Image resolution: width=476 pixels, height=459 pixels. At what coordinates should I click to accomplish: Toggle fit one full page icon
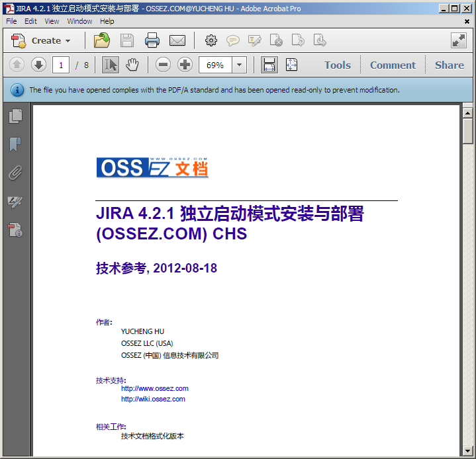click(291, 65)
